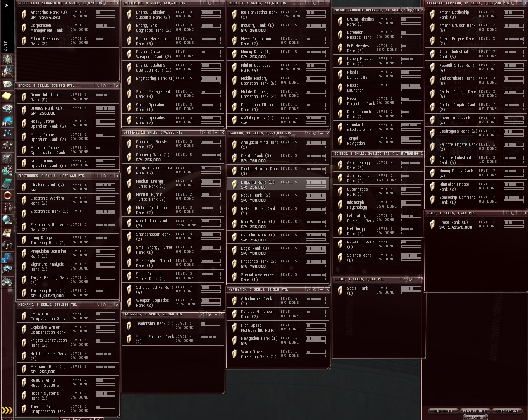This screenshot has width=528, height=420.
Task: Open the safe assets icon in sidebar
Action: (x=7, y=158)
